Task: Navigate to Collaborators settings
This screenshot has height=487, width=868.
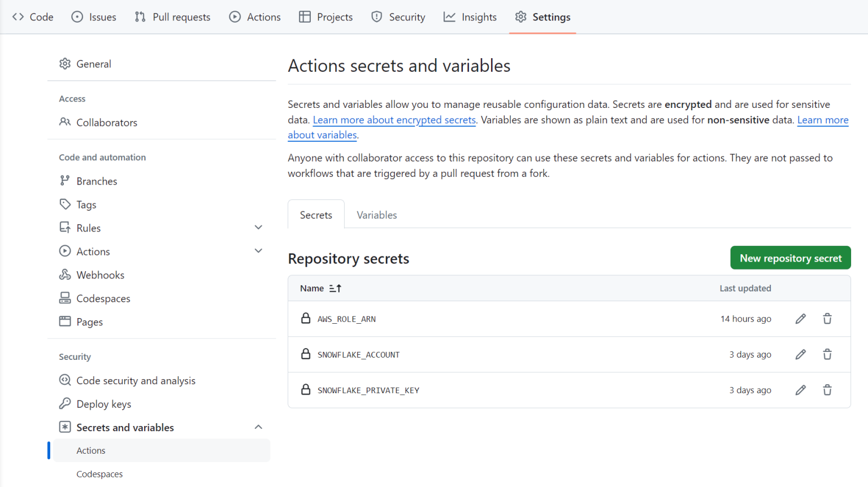Action: (x=106, y=123)
